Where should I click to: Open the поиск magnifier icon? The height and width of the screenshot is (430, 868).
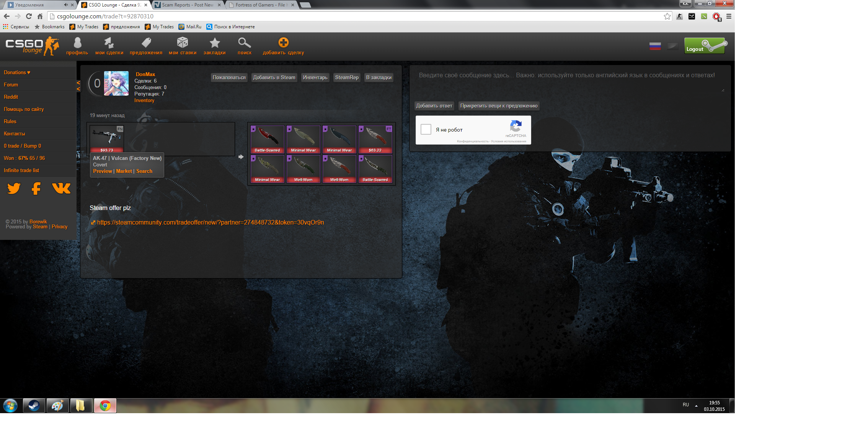244,43
